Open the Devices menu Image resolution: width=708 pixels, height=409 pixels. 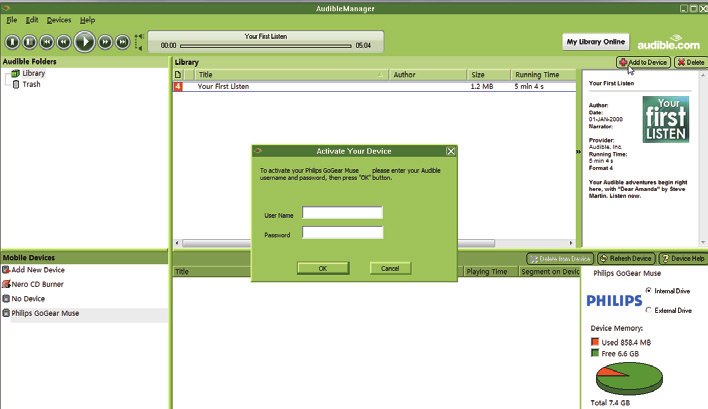[x=59, y=20]
